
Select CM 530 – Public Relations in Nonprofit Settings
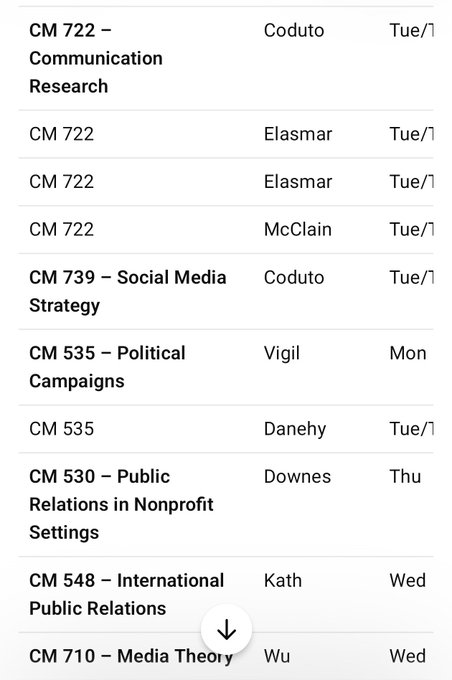coord(121,504)
